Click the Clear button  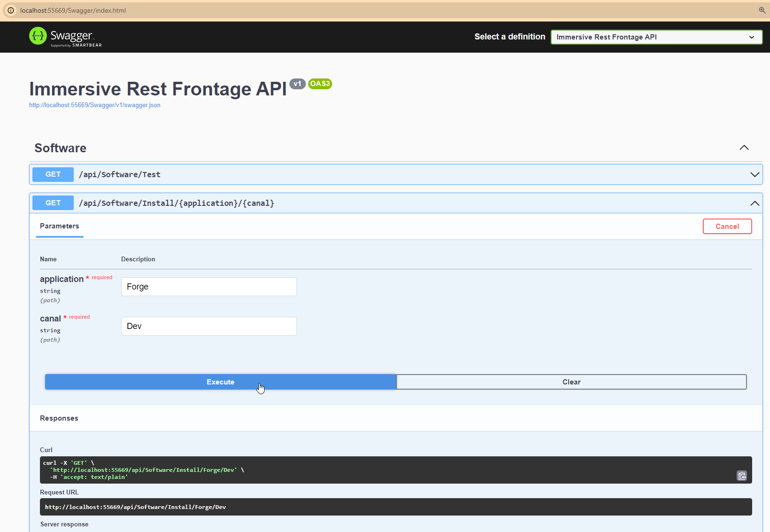tap(571, 382)
